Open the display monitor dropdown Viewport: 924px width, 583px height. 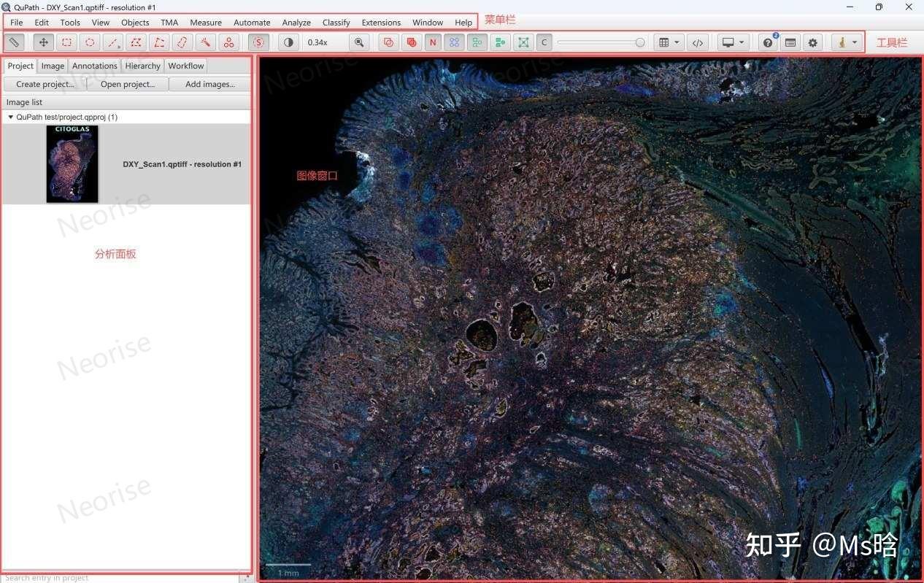pos(733,42)
